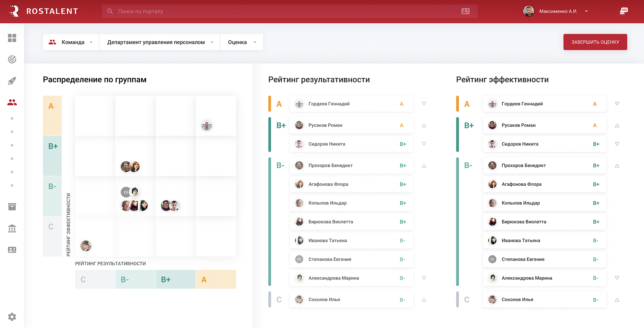
Task: Click the avatar in the C grid cell
Action: tap(86, 246)
